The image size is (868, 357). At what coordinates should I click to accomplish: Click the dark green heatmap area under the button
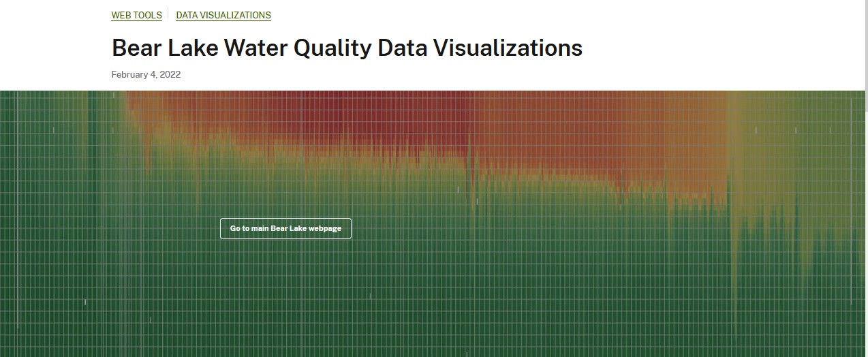point(286,293)
